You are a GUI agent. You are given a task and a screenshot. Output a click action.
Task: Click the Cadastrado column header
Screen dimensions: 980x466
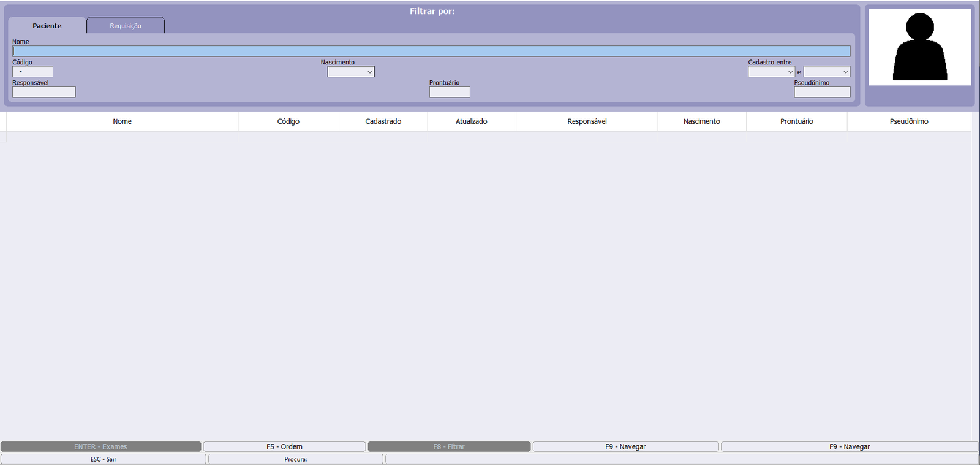click(x=383, y=121)
